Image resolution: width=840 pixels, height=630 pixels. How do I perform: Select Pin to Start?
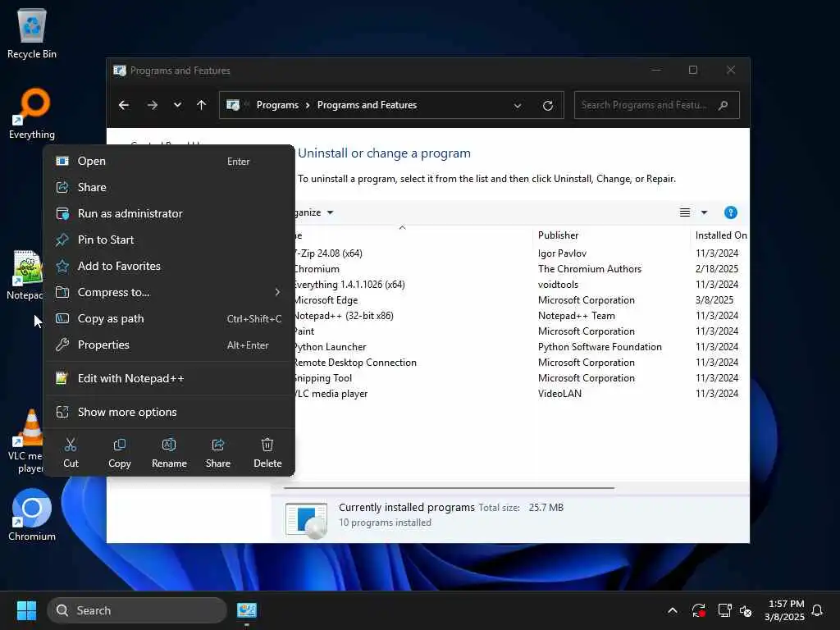(x=168, y=240)
